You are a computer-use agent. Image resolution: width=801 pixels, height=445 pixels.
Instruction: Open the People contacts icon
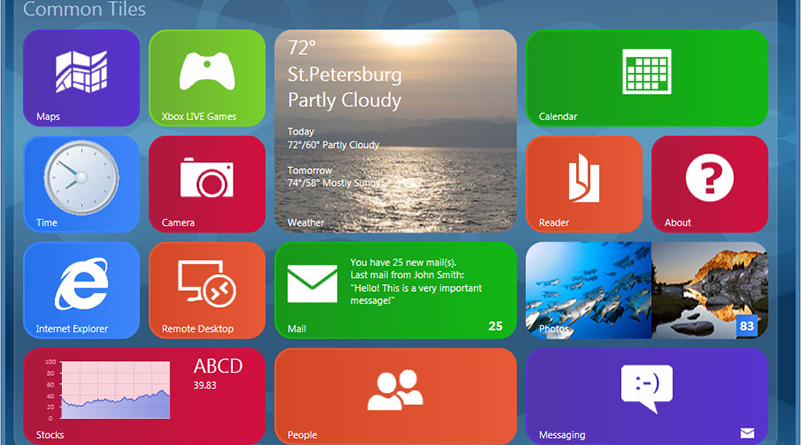tap(395, 390)
